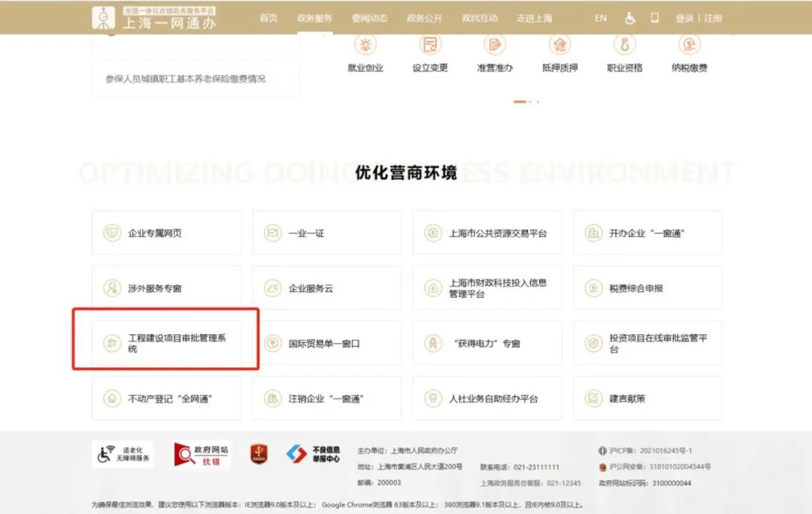This screenshot has width=812, height=514.
Task: Open the 国际贸易单一窗口 tile
Action: [326, 343]
